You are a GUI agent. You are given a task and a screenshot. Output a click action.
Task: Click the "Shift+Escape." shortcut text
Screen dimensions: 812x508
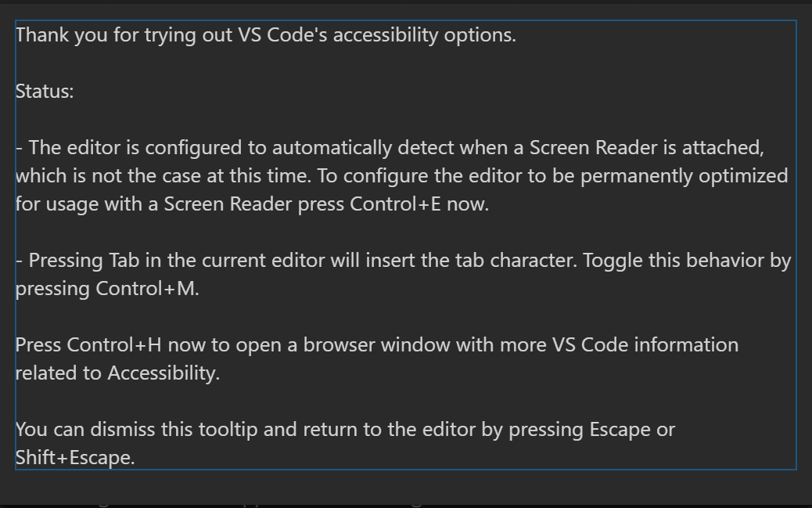click(x=75, y=458)
